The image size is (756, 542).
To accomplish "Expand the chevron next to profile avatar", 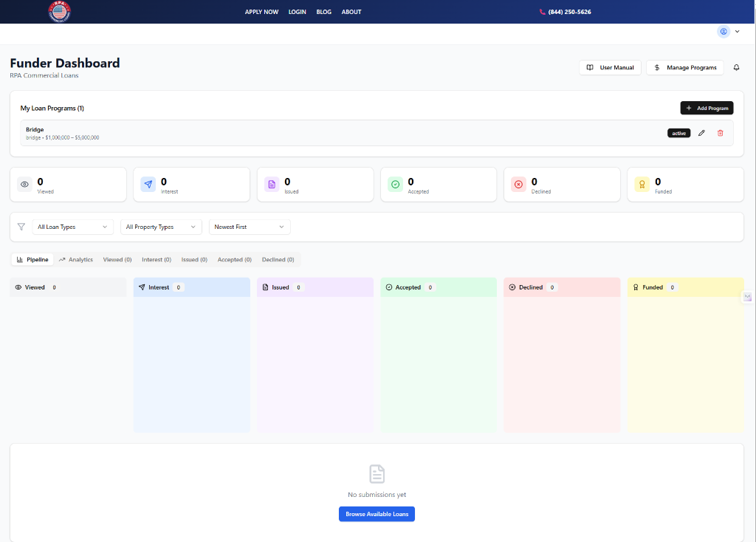I will 738,31.
